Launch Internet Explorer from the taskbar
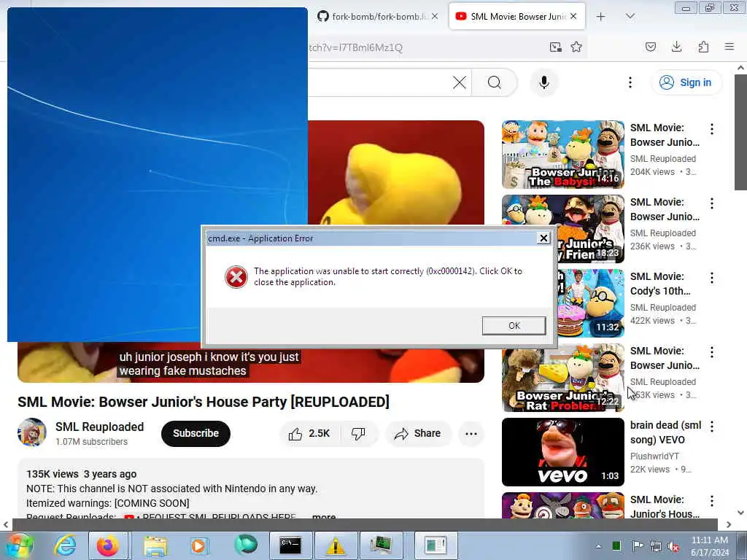 click(65, 545)
